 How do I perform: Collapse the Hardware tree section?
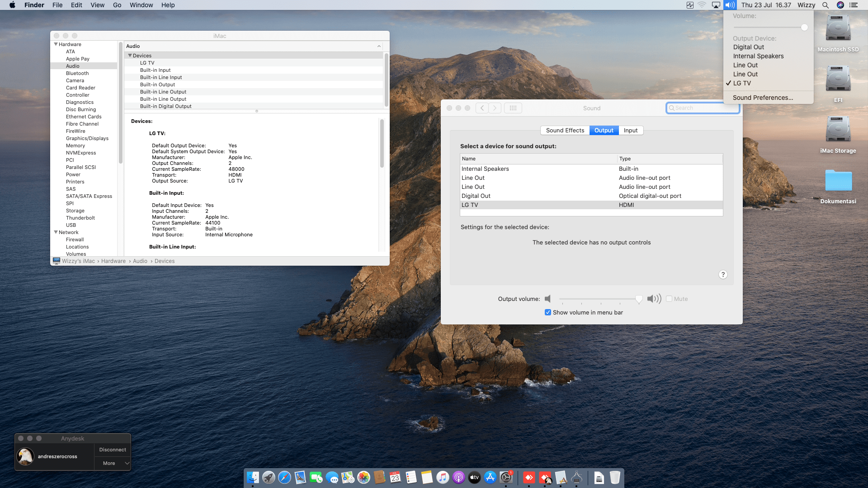point(56,44)
